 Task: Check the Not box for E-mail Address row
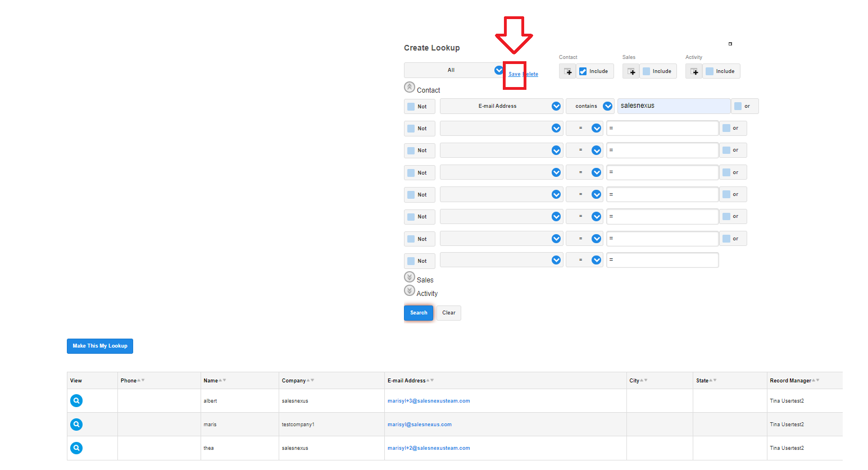click(x=411, y=107)
